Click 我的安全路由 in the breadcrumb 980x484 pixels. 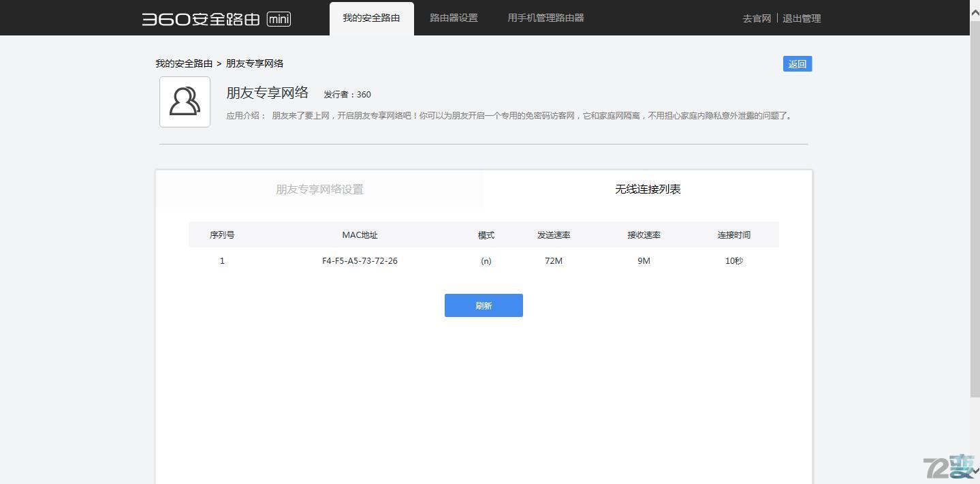(x=183, y=63)
